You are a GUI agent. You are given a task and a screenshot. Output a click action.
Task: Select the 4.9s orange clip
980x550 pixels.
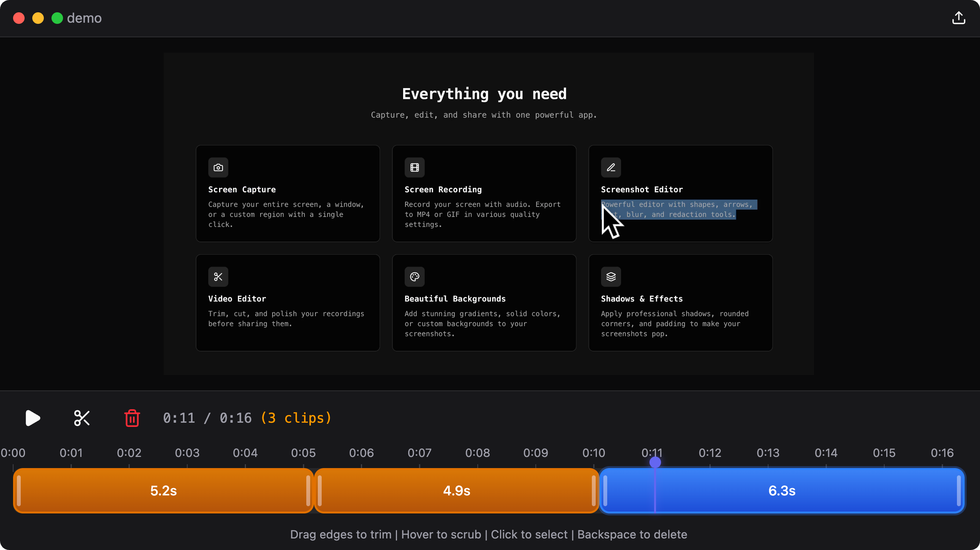[x=456, y=490]
